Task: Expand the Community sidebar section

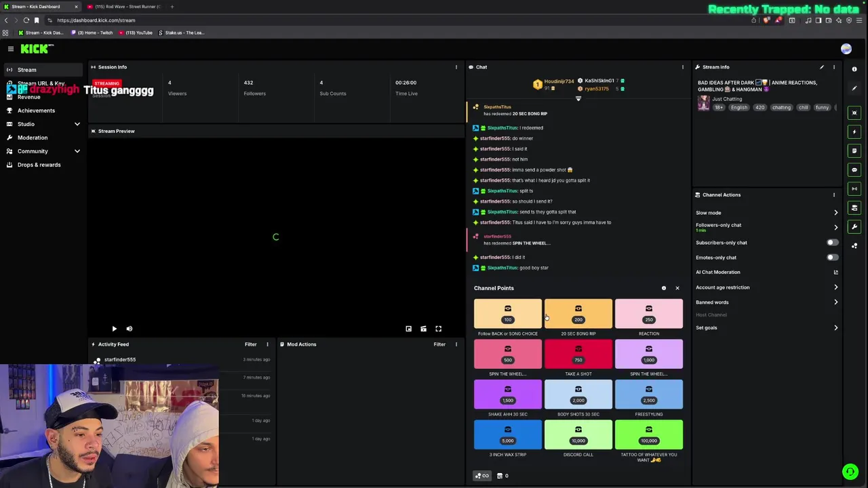Action: [43, 151]
